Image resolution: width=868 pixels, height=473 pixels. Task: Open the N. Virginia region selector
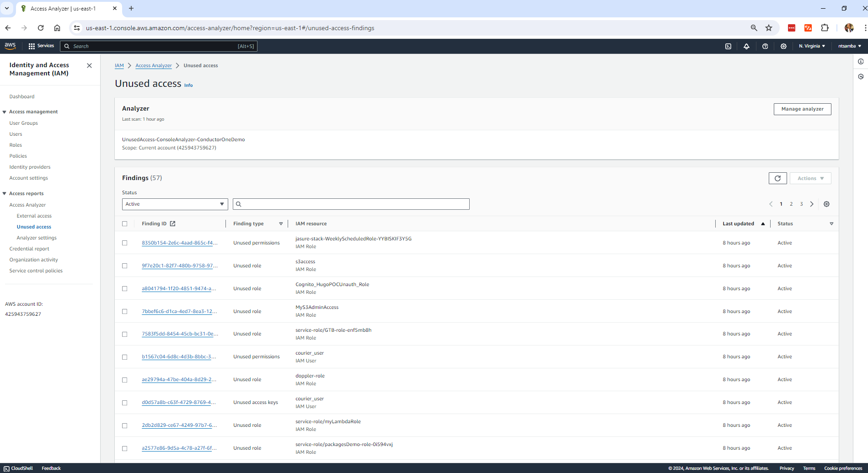pyautogui.click(x=812, y=46)
